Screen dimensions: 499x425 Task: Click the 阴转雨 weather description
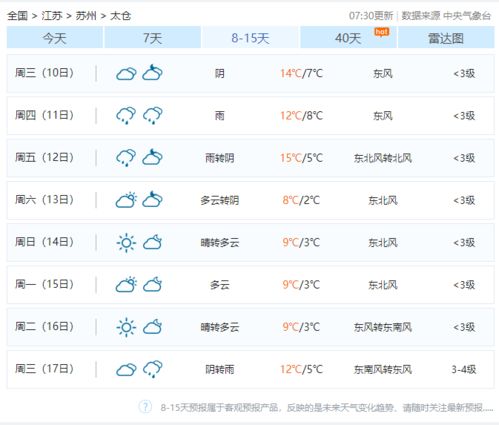click(220, 369)
